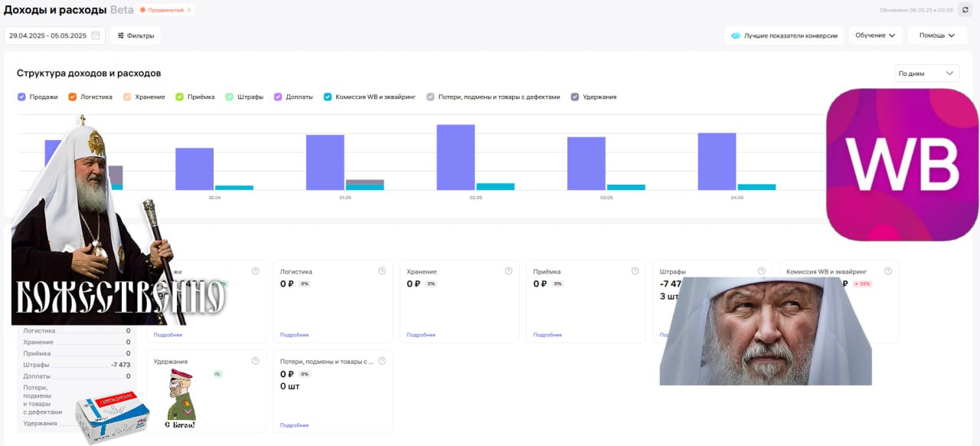Click the tall sales bar for 02.05
Viewport: 980px width, 446px height.
click(456, 157)
